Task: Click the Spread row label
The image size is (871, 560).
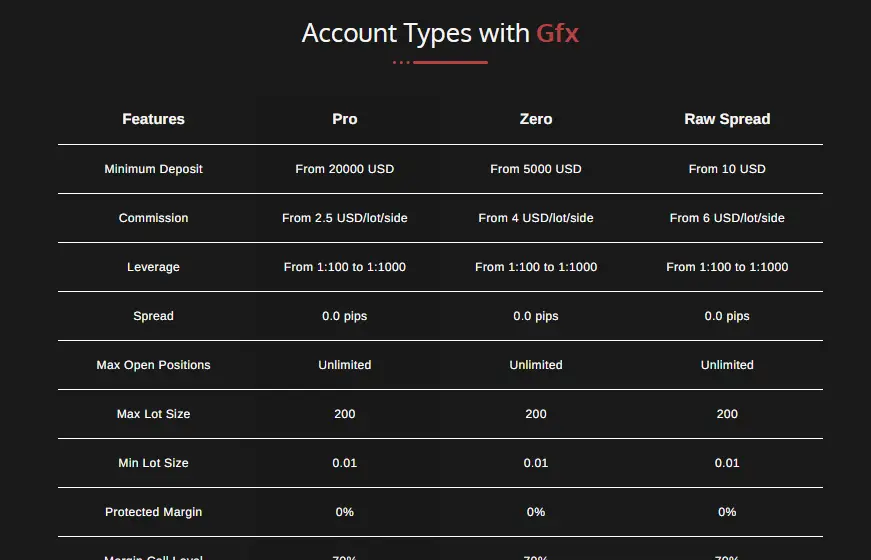Action: click(153, 316)
